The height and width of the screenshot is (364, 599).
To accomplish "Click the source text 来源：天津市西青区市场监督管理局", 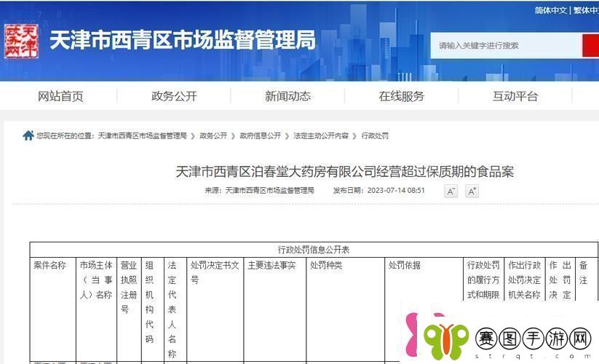I will click(x=259, y=190).
